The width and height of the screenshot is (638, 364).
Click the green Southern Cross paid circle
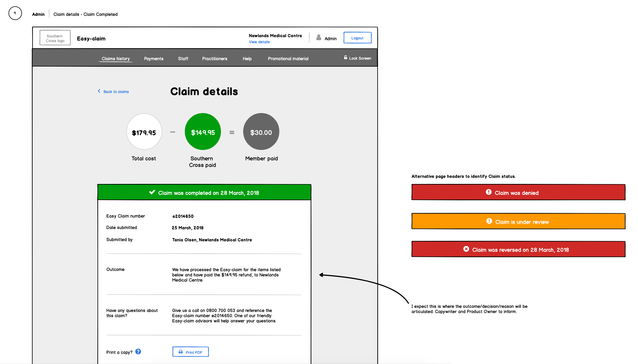point(203,132)
